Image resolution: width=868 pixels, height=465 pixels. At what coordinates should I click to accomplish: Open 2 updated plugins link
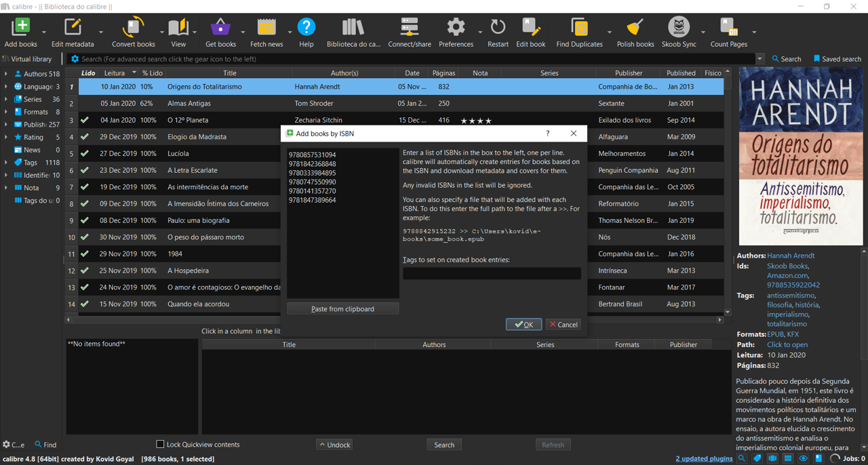point(704,459)
